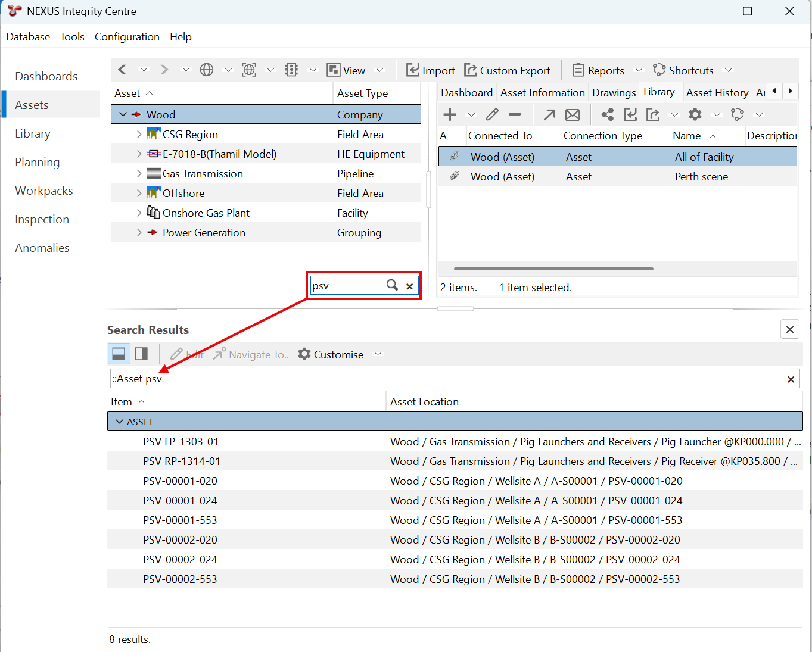Open Shortcuts in the toolbar
Screen dimensions: 812x652
tap(683, 70)
